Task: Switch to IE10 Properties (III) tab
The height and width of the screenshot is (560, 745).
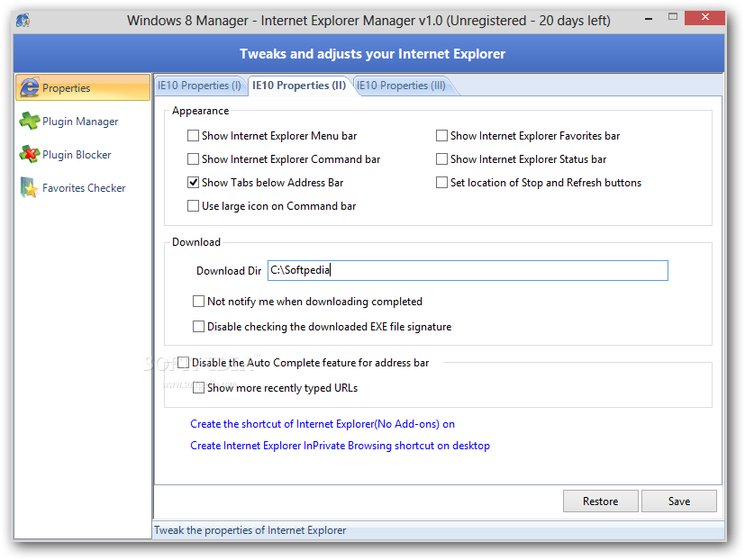Action: click(402, 86)
